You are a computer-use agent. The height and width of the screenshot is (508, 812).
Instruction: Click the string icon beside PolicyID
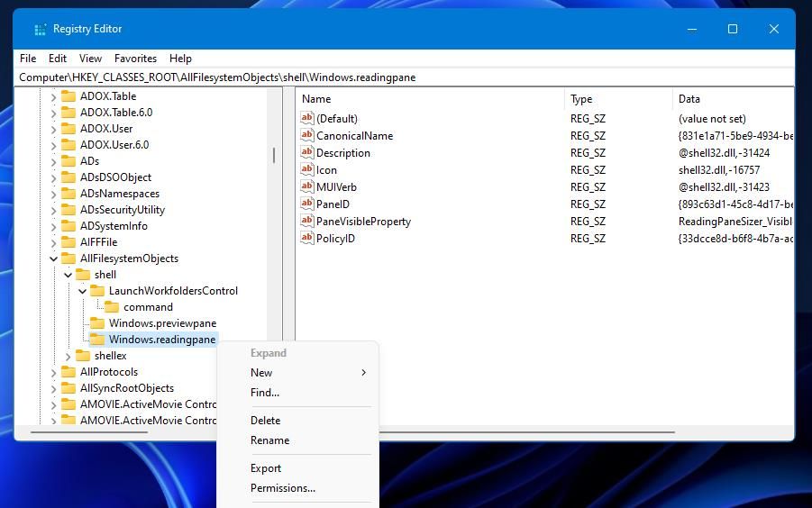(307, 238)
